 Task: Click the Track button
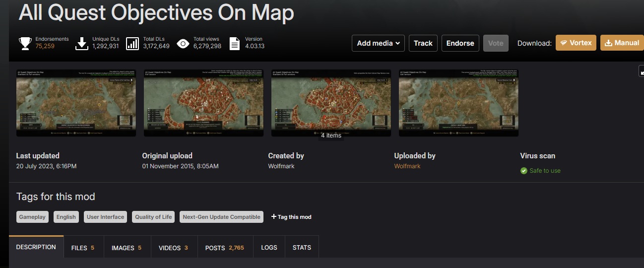coord(423,43)
